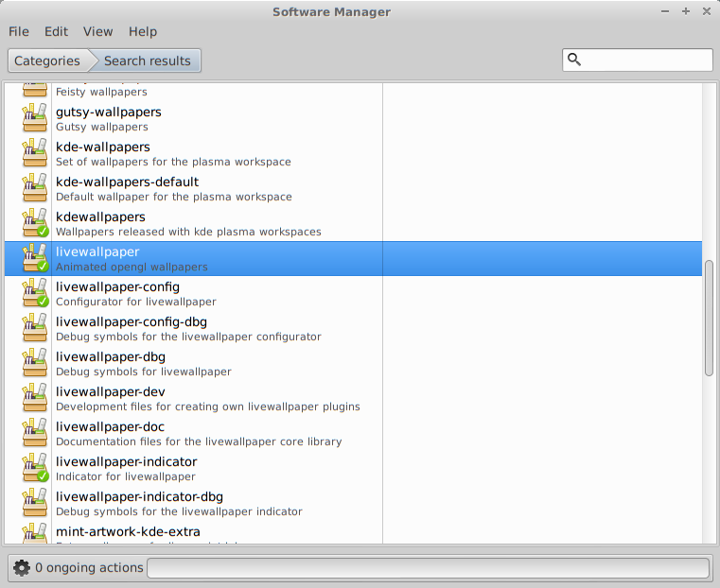Click the gutsy-wallpapers package icon

34,118
